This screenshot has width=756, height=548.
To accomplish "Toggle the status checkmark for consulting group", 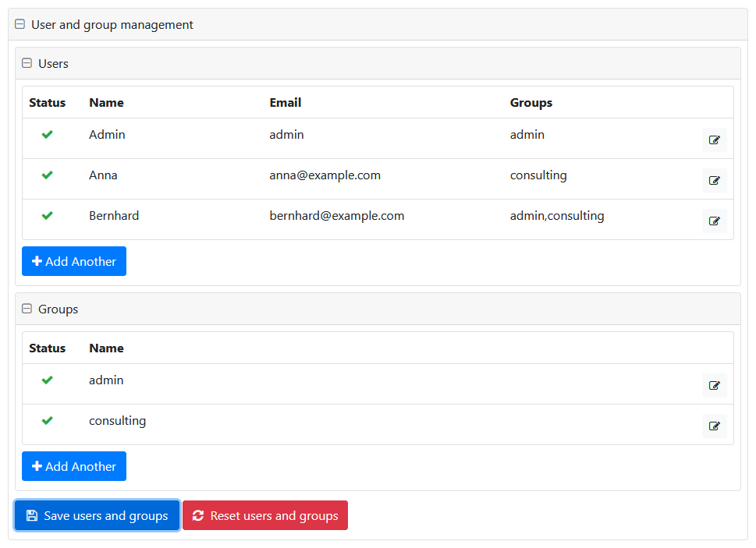I will 47,420.
